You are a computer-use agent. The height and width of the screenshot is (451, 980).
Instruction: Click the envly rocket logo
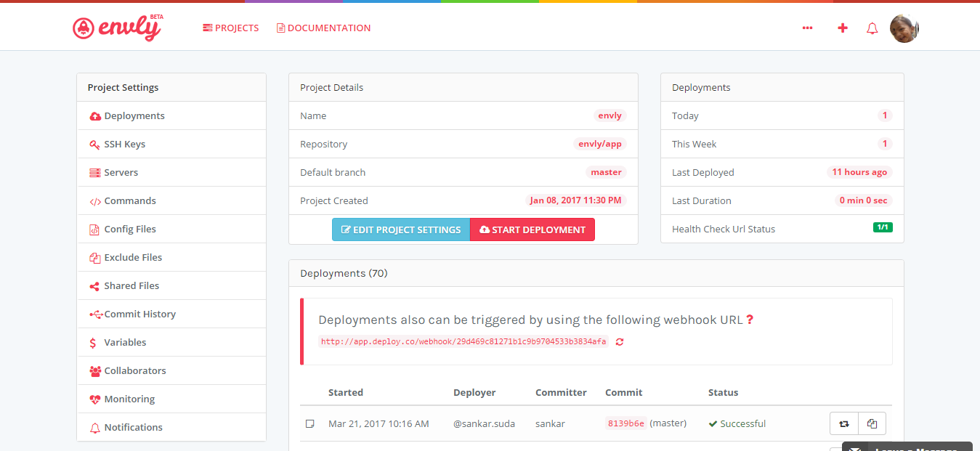[116, 28]
